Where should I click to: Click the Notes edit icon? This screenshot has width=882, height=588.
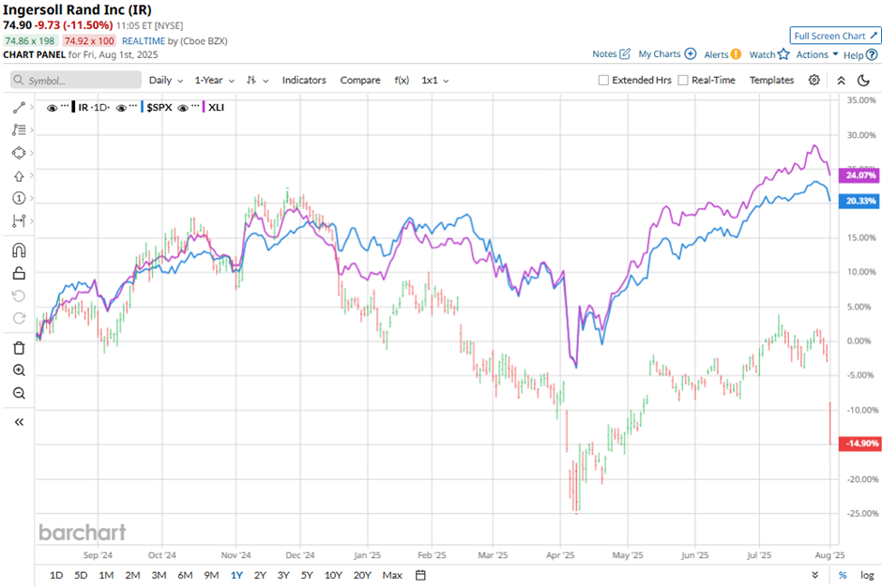625,54
